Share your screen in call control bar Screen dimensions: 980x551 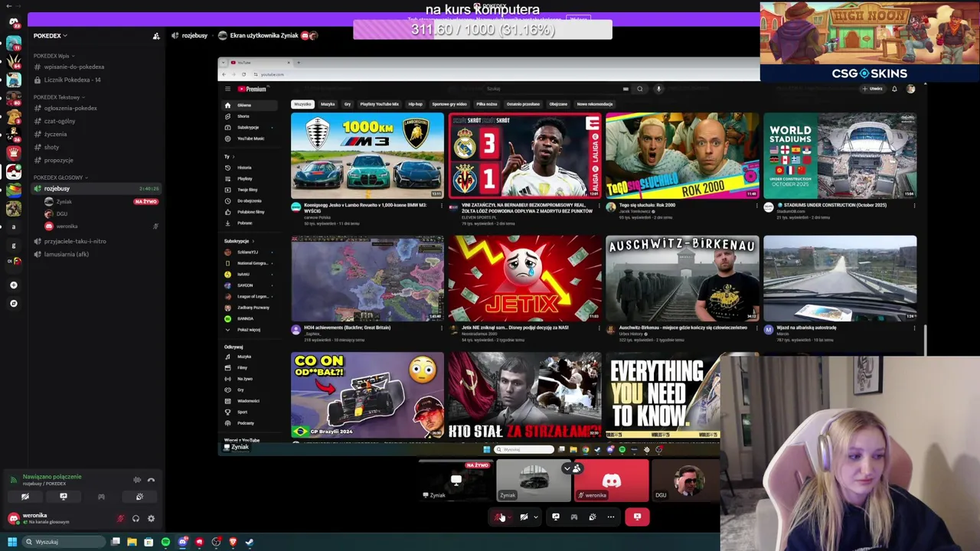click(x=556, y=517)
